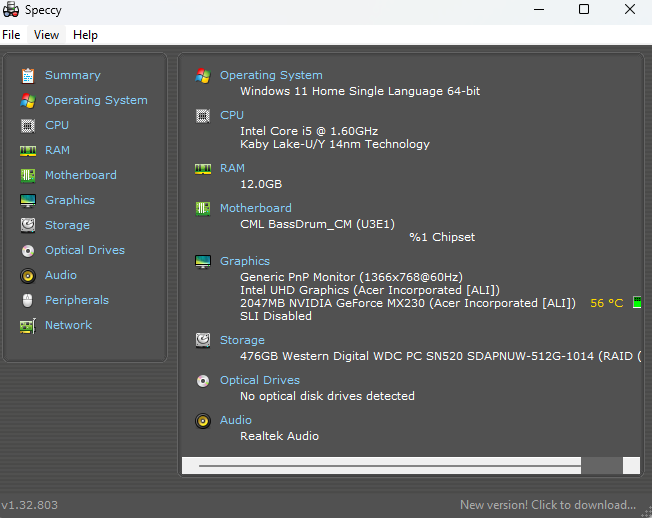Click the Motherboard heading link in summary
The height and width of the screenshot is (518, 652).
point(256,208)
